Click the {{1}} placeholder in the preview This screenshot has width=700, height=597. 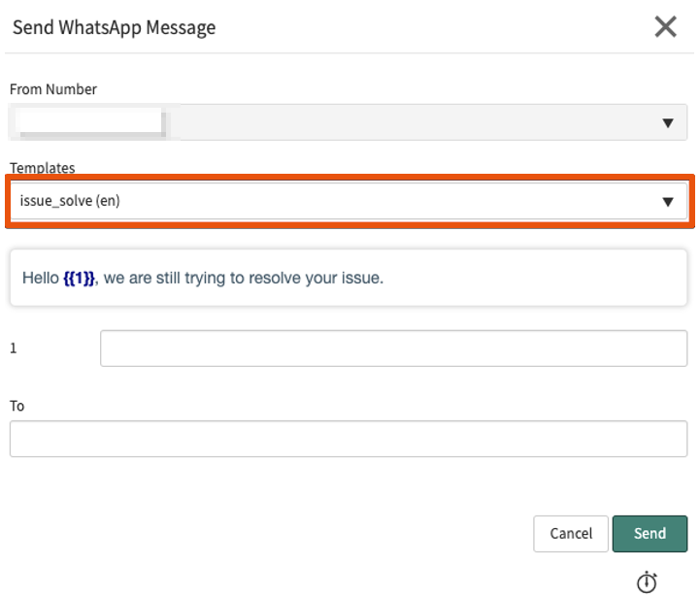(79, 279)
